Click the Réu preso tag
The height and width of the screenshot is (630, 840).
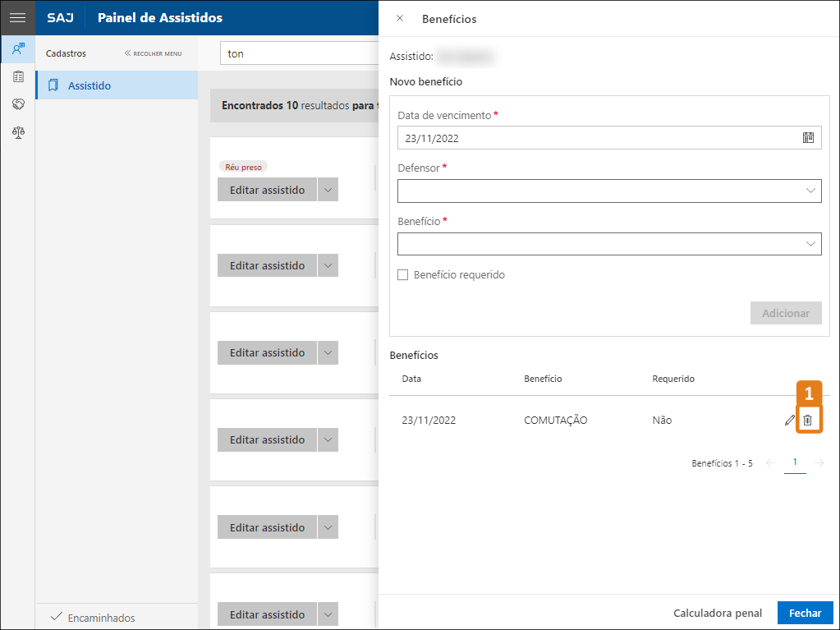tap(243, 167)
